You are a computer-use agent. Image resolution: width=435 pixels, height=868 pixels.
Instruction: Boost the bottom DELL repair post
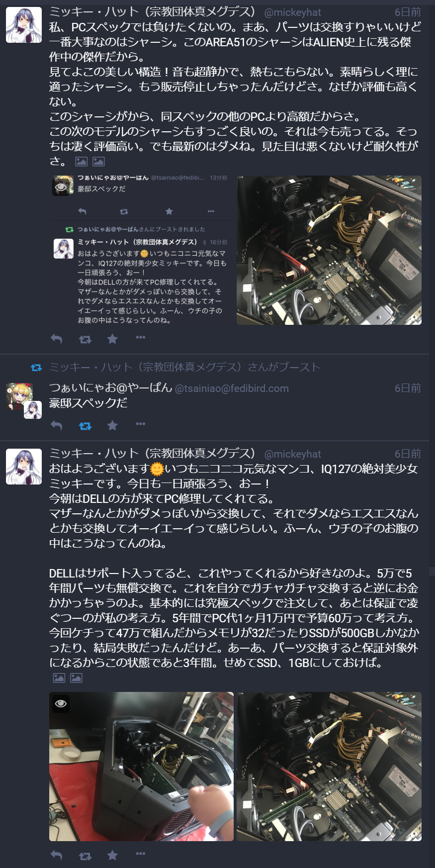(x=85, y=856)
